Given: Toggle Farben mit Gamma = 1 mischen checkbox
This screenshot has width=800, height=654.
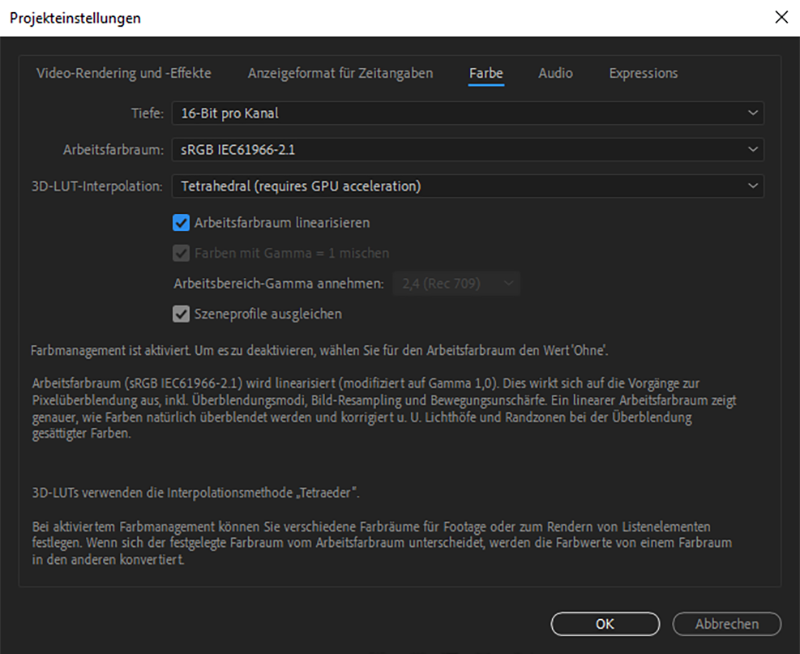Looking at the screenshot, I should [181, 253].
